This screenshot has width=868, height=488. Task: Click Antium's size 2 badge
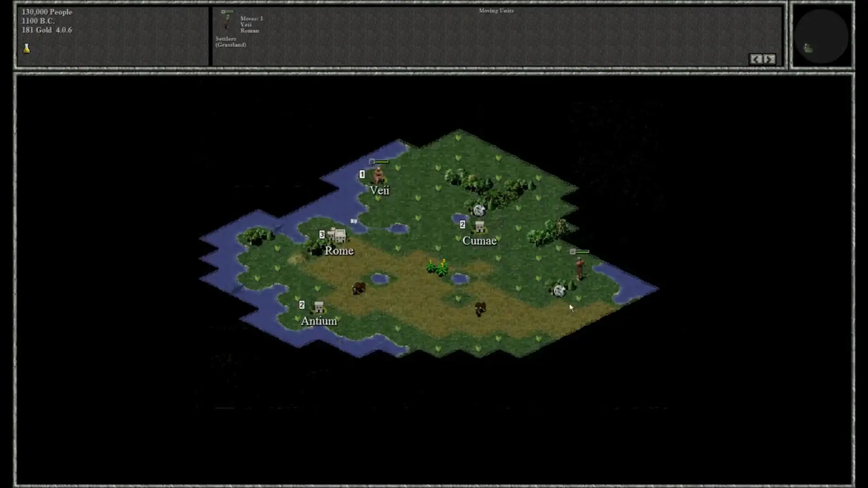[x=302, y=305]
